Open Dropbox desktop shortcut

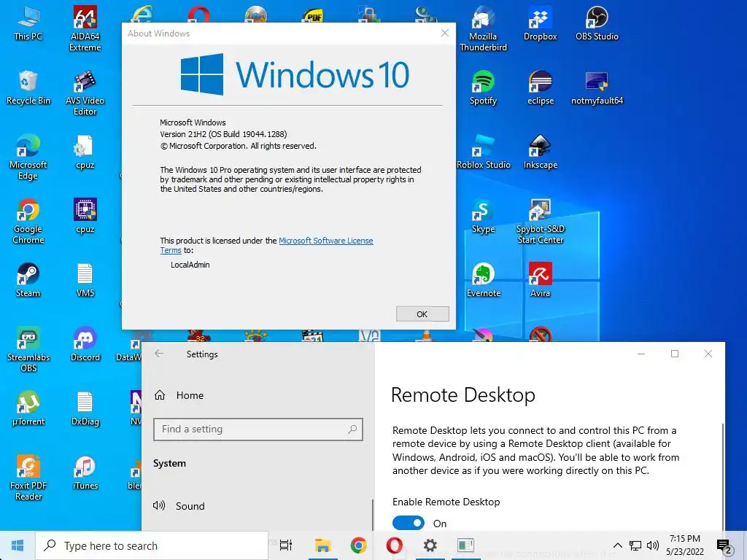(x=541, y=24)
